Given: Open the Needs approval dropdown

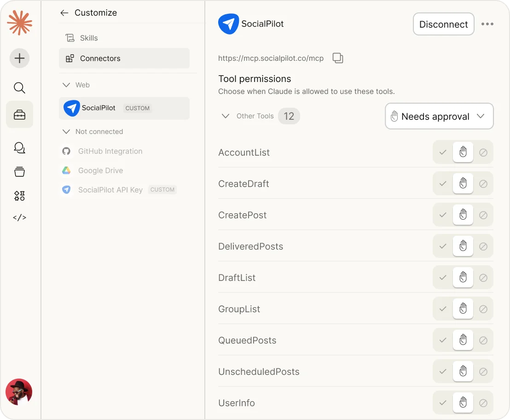Looking at the screenshot, I should point(439,116).
